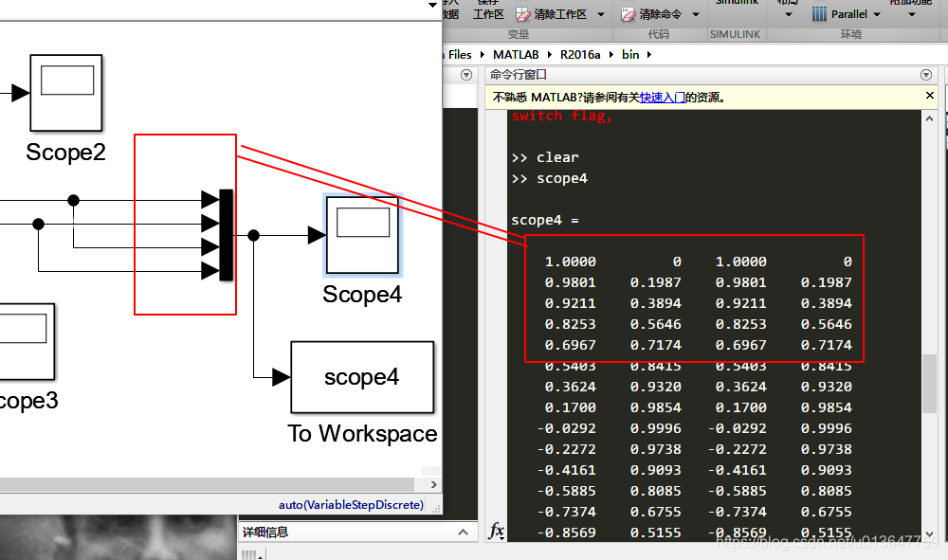Click the Clear Workspace eraser icon
This screenshot has height=560, width=948.
[x=523, y=14]
